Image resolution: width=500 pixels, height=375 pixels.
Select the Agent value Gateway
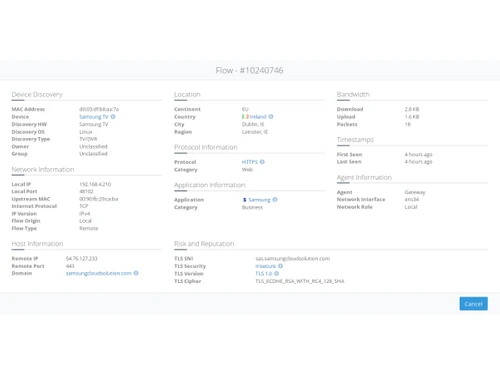click(x=415, y=192)
